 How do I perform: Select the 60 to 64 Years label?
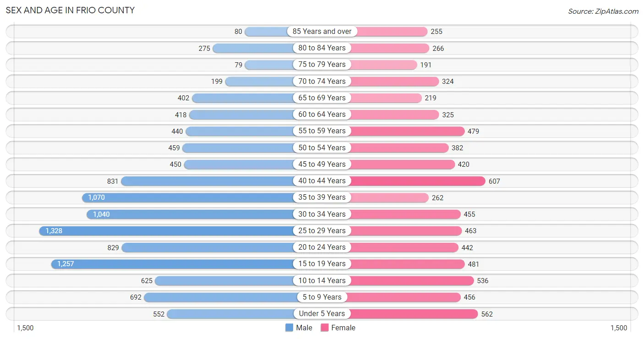(322, 114)
